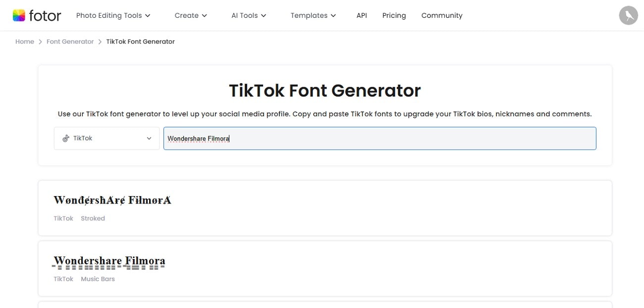Click the Stroked tag label

93,218
